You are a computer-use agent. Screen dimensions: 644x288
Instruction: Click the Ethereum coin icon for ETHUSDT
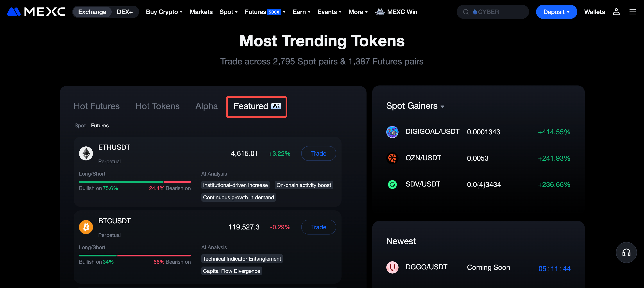[x=86, y=153]
